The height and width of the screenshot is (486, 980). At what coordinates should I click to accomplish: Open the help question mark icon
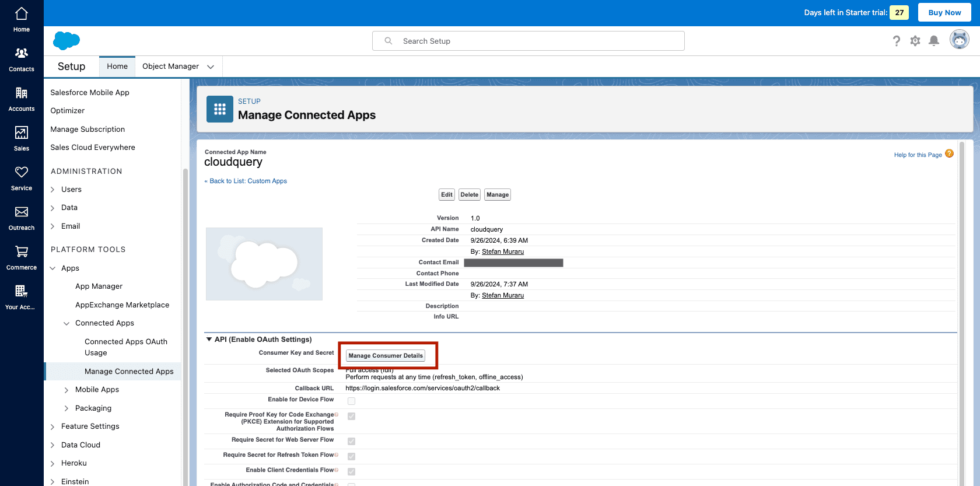click(x=897, y=41)
